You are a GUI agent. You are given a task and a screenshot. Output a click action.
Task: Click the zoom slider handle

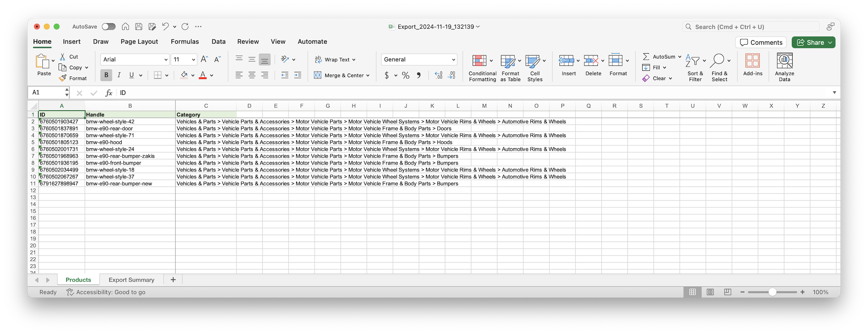[772, 292]
